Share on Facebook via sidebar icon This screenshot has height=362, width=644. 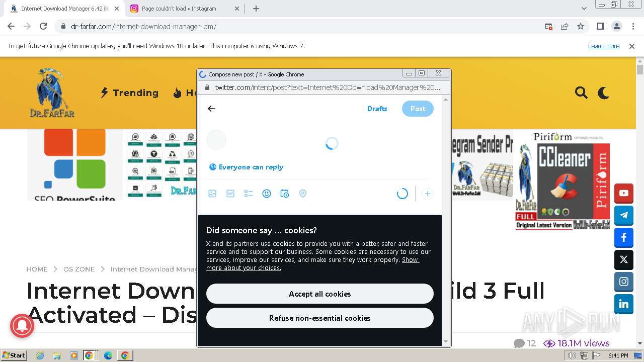pos(624,237)
